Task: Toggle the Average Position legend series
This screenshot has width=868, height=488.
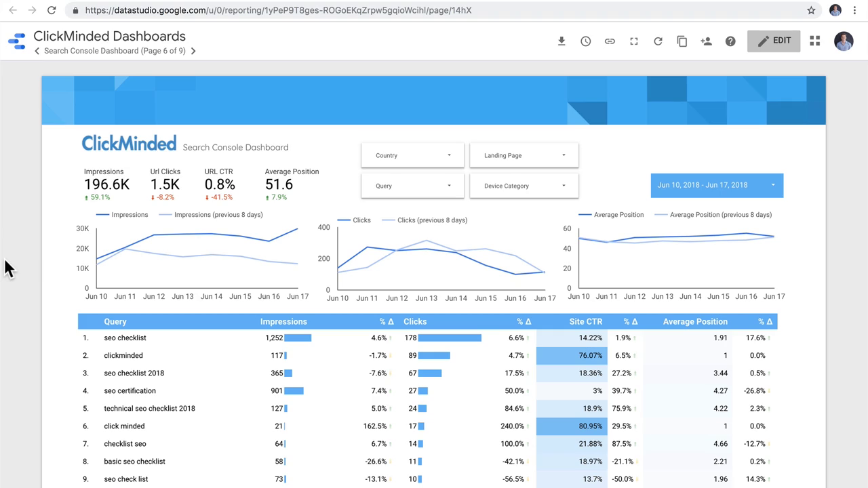Action: [611, 215]
